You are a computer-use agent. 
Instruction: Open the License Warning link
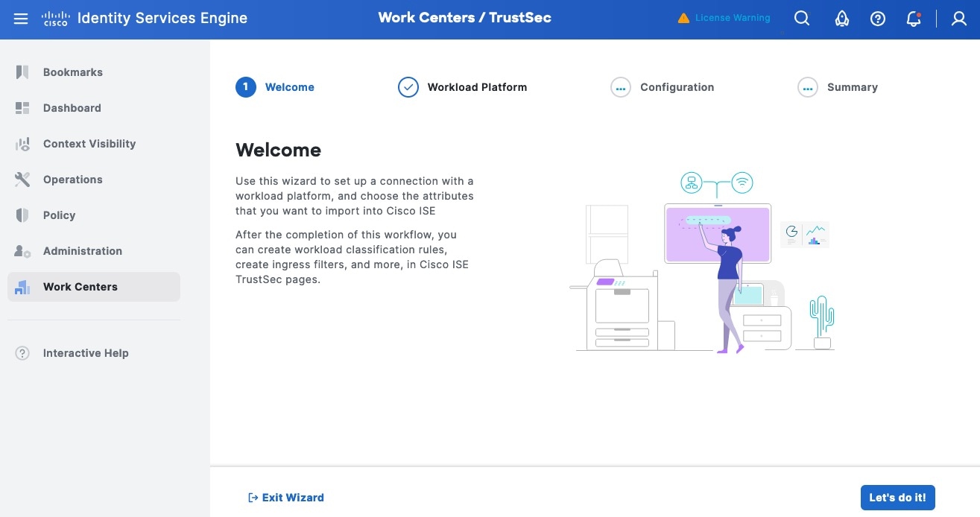click(x=733, y=18)
